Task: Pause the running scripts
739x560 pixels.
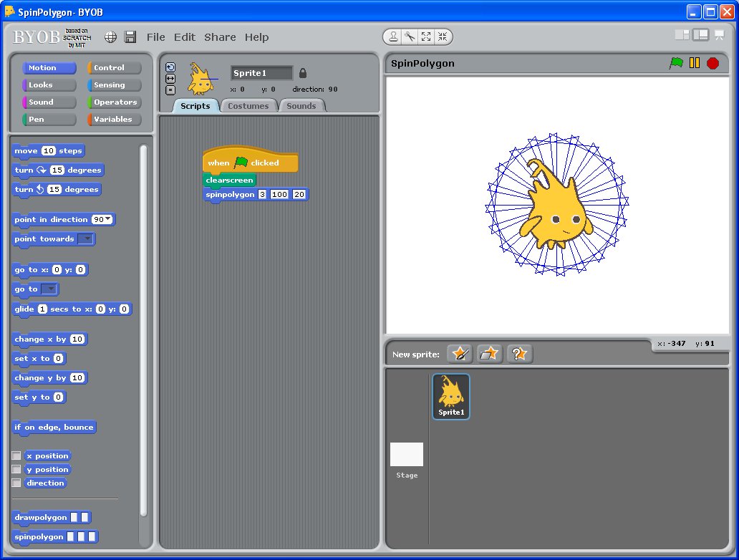Action: [x=694, y=63]
